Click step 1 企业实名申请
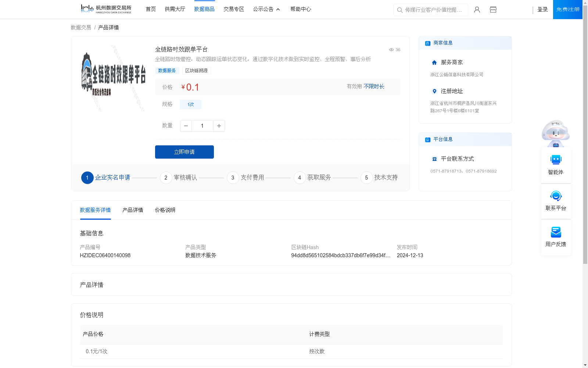Viewport: 588px width, 368px height. (x=106, y=178)
